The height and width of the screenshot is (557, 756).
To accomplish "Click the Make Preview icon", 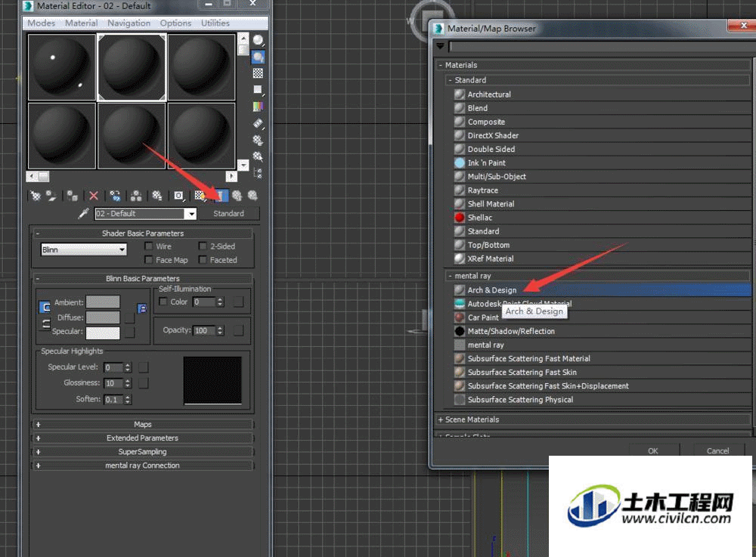I will tap(259, 124).
